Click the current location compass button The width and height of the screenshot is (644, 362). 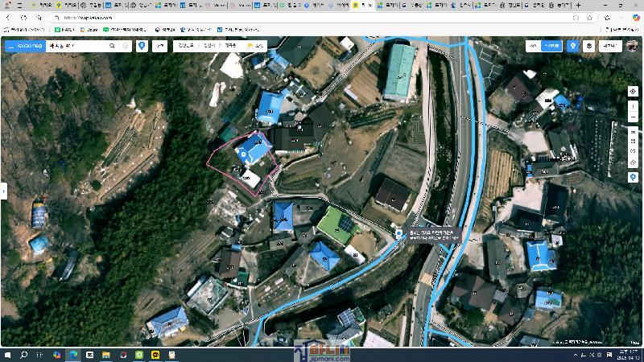(633, 92)
